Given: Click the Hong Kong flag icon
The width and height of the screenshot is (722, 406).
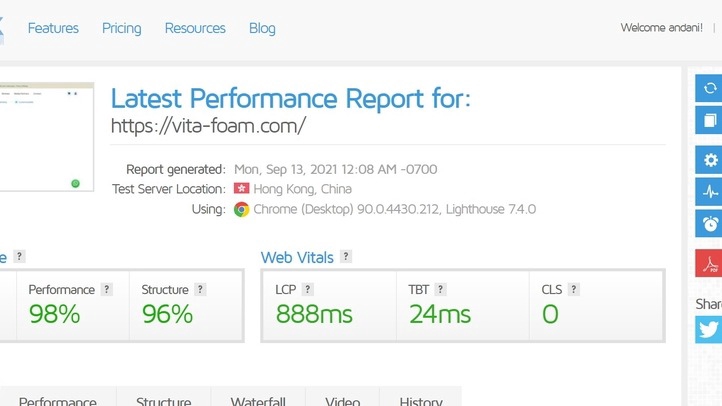Looking at the screenshot, I should 241,188.
